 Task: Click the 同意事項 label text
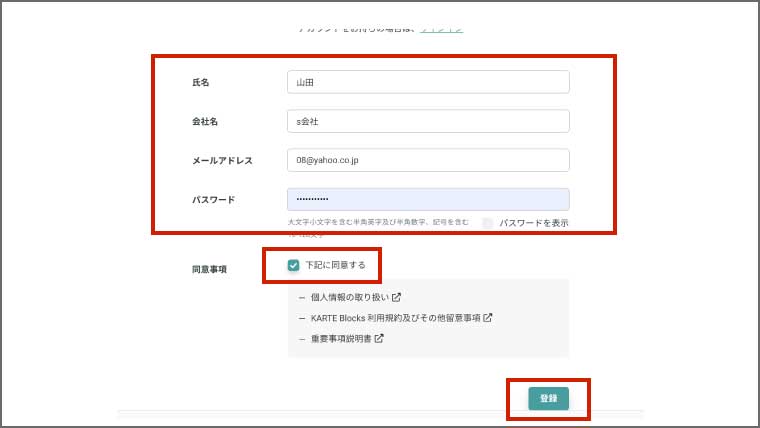pyautogui.click(x=209, y=269)
